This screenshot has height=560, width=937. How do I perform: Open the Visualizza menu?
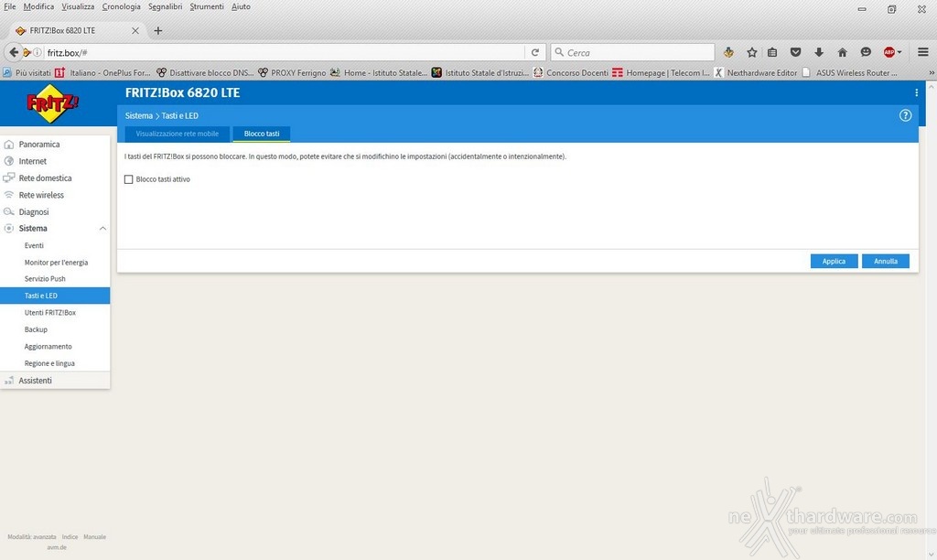click(x=78, y=6)
